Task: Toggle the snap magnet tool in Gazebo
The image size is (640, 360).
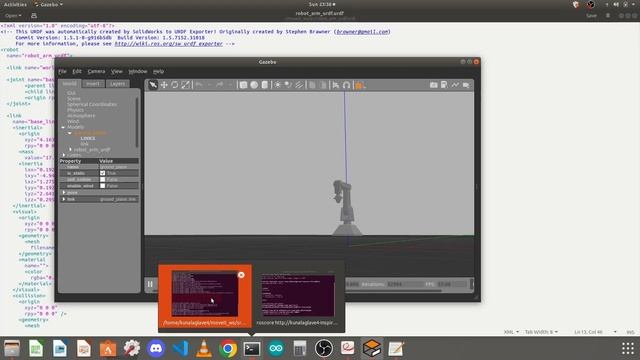Action: point(347,85)
